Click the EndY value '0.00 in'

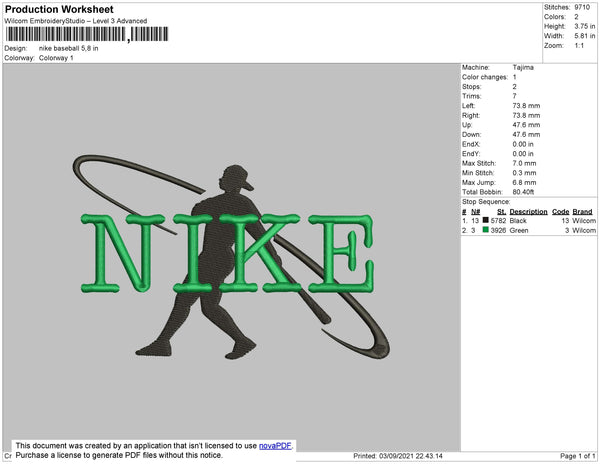(523, 154)
